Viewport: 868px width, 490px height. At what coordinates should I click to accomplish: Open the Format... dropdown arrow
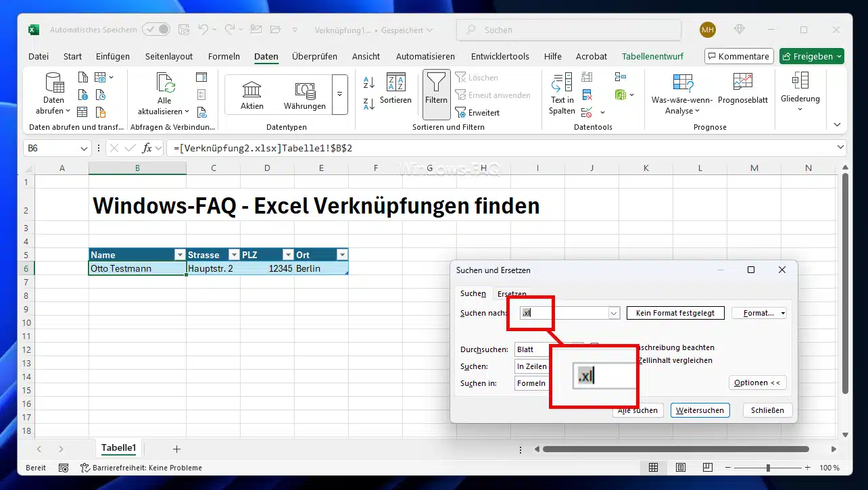(x=783, y=313)
